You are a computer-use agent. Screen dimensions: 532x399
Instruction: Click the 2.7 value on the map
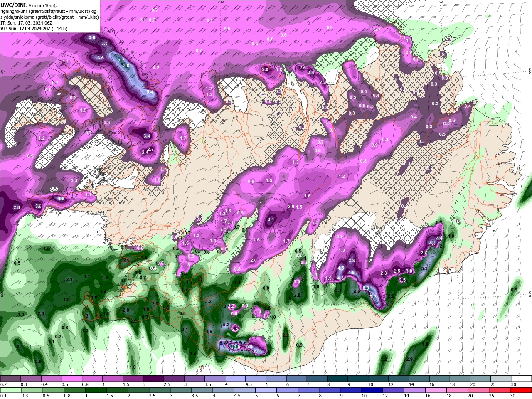151,149
